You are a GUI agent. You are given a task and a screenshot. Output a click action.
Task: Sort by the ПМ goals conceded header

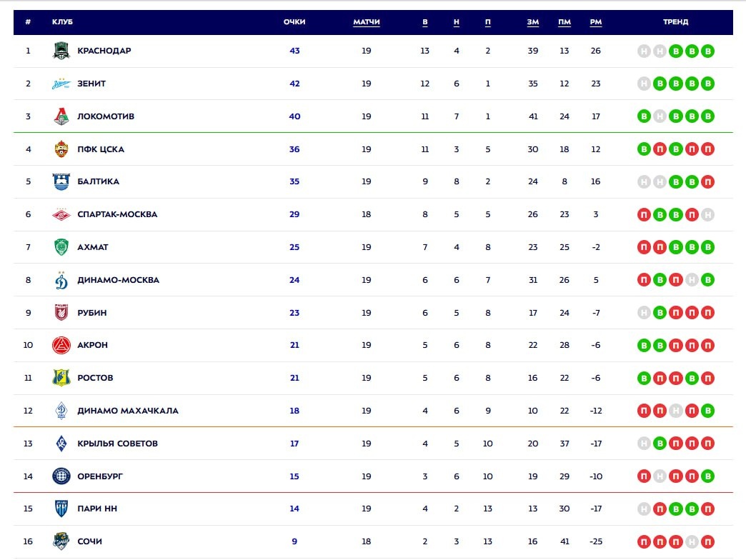[x=565, y=22]
